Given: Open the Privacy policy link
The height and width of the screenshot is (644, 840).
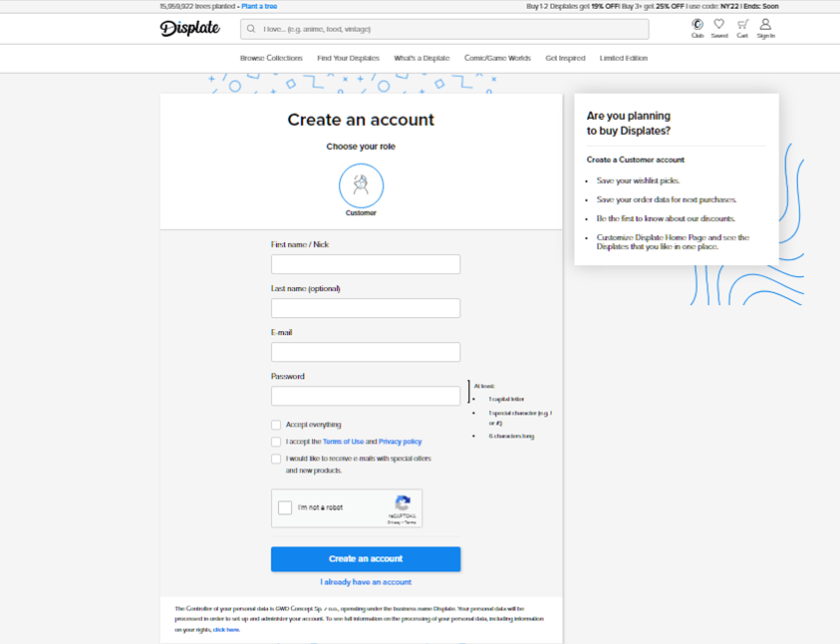Looking at the screenshot, I should (401, 442).
